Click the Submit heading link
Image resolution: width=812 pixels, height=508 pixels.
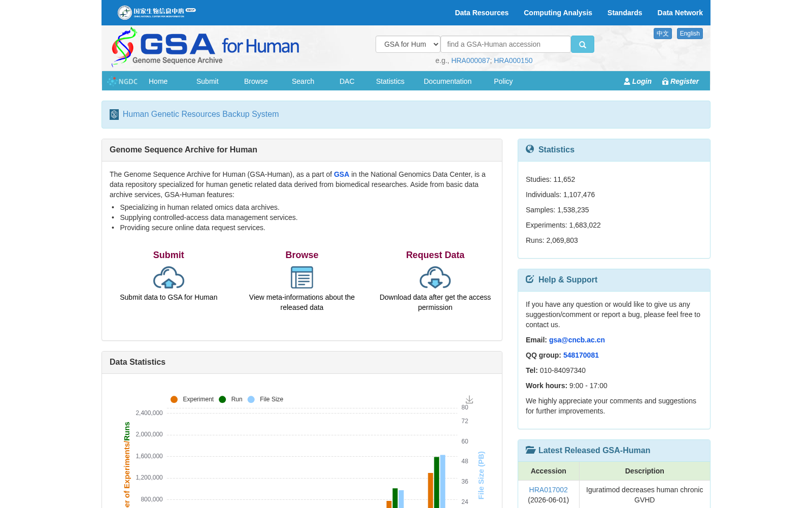point(168,255)
